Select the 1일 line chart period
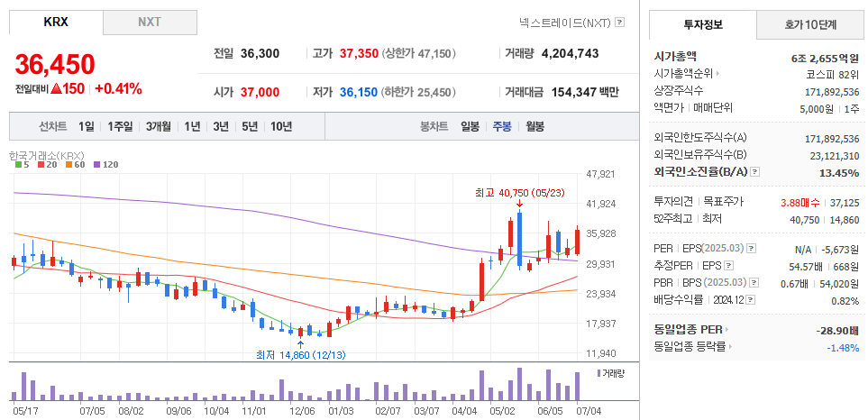Viewport: 868px width, 420px height. [x=87, y=127]
